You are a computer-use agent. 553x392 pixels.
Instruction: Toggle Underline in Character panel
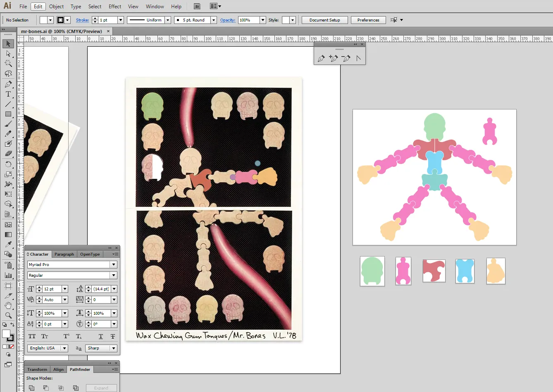tap(100, 337)
